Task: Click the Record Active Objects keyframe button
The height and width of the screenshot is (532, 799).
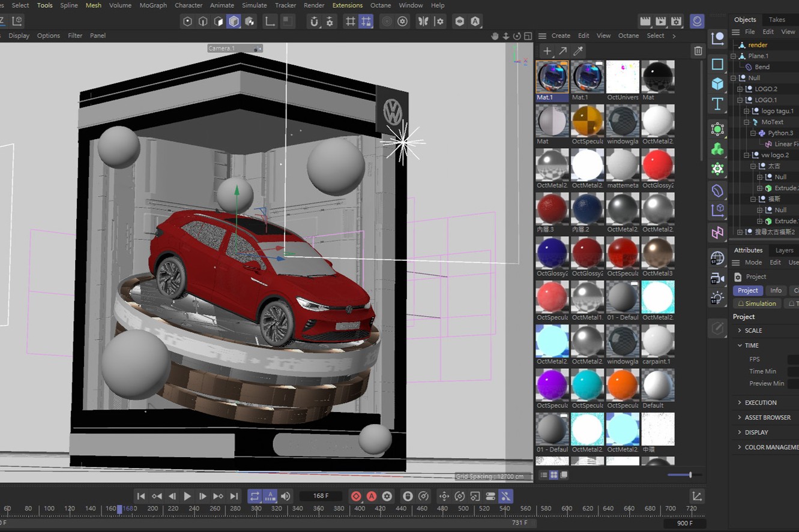Action: click(356, 496)
